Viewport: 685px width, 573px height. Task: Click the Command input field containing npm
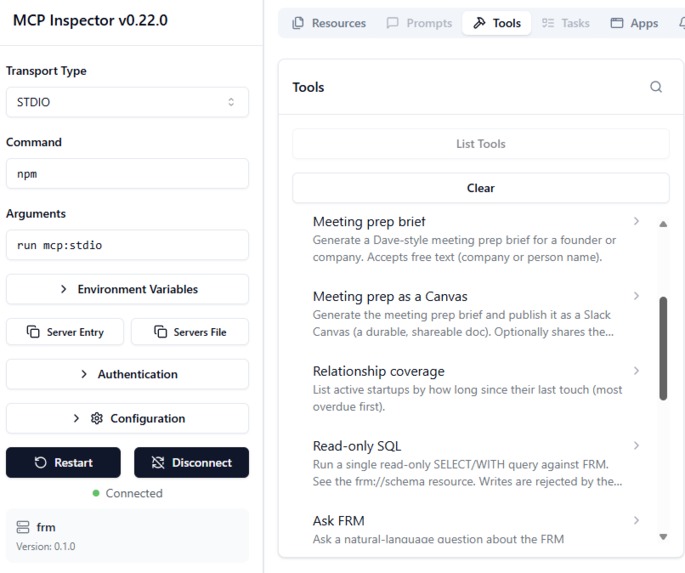pos(127,174)
